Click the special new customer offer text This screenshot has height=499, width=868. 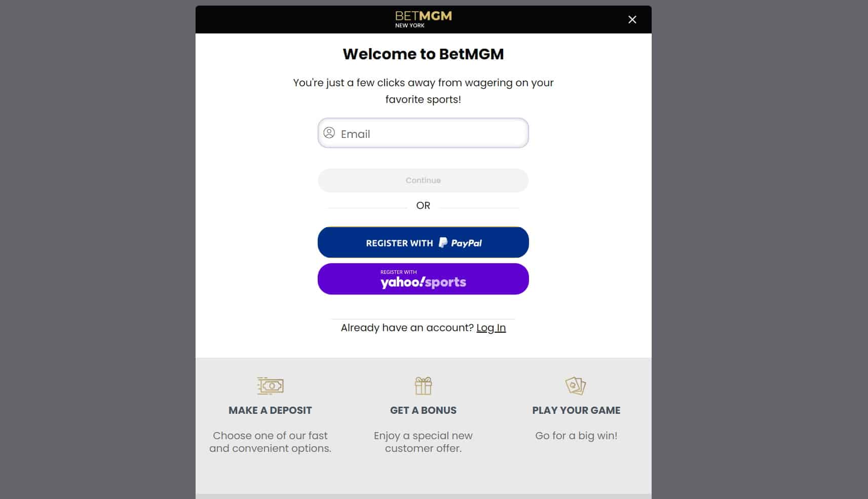pos(423,442)
